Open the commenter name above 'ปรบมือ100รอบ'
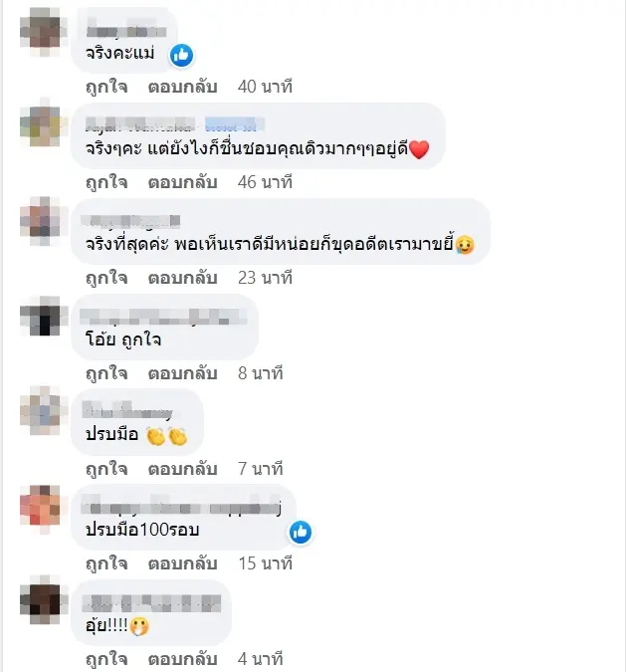This screenshot has width=626, height=672. click(182, 508)
